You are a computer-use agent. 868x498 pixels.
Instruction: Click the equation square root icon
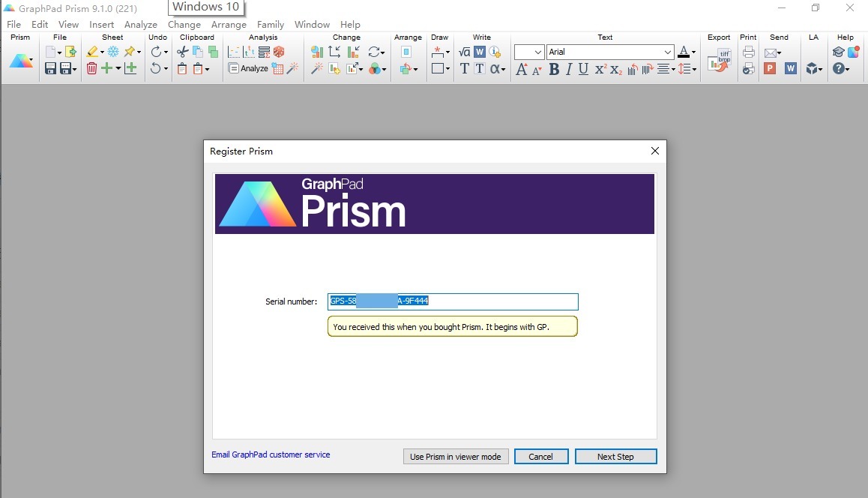(465, 52)
